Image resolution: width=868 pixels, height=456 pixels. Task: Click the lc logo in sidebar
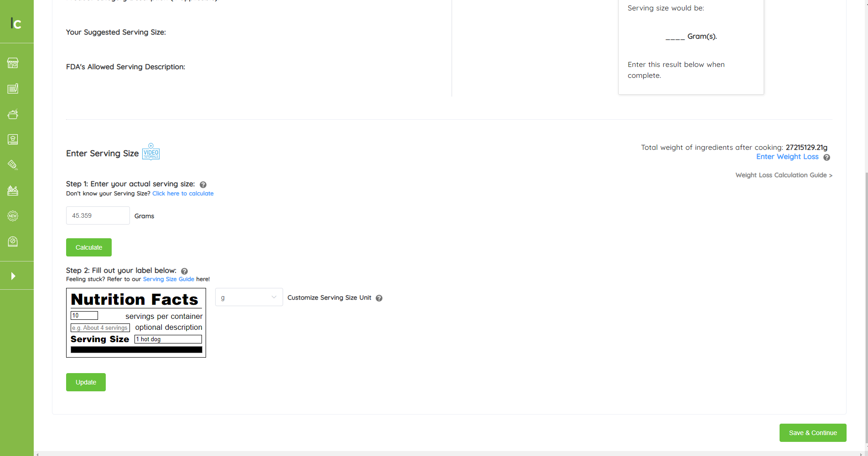tap(16, 23)
